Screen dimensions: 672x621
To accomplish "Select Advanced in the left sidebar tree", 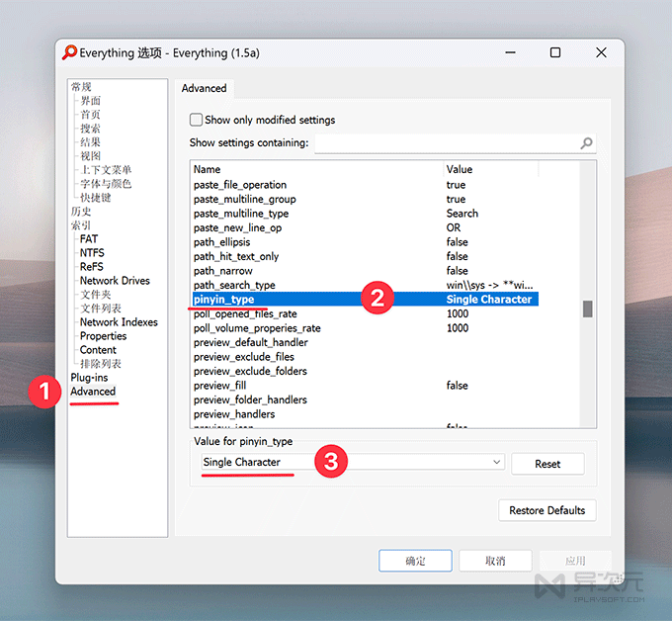I will (93, 392).
